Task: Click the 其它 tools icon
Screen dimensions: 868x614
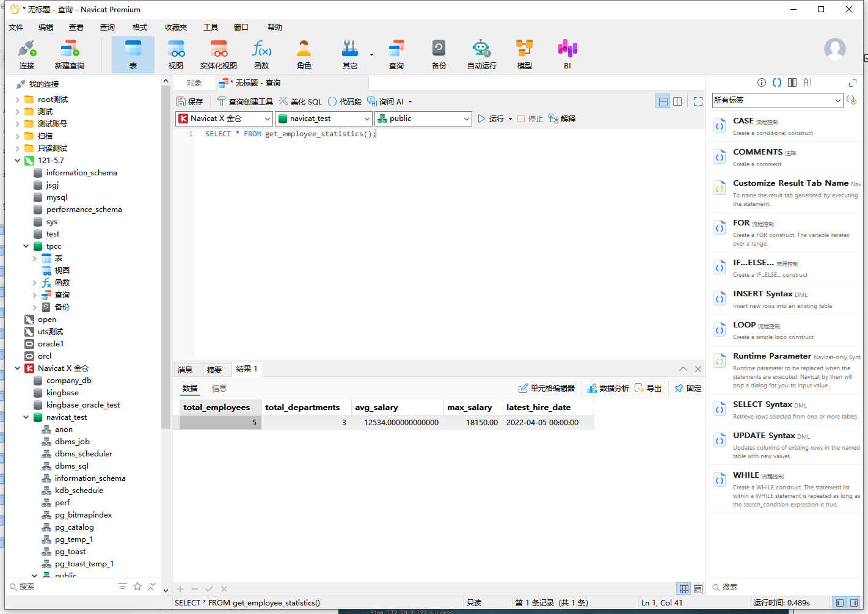Action: tap(350, 54)
